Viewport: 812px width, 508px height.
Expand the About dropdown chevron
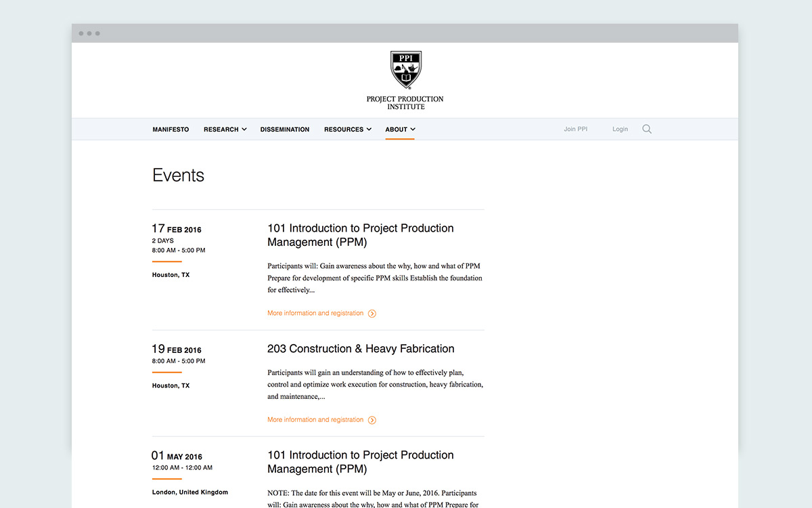(x=413, y=129)
